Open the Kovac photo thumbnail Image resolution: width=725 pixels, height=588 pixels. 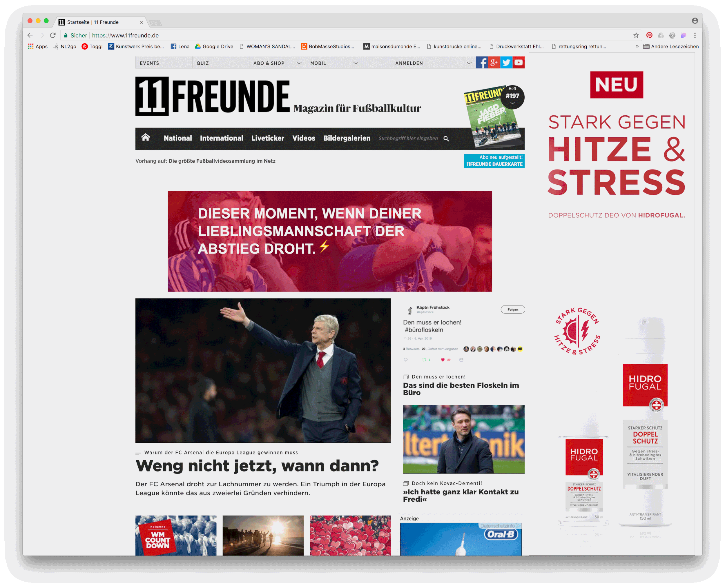(x=464, y=439)
